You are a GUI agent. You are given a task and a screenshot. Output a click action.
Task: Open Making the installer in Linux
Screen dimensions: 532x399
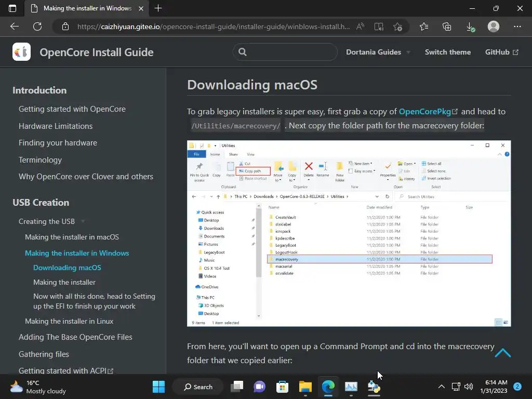[x=69, y=321]
